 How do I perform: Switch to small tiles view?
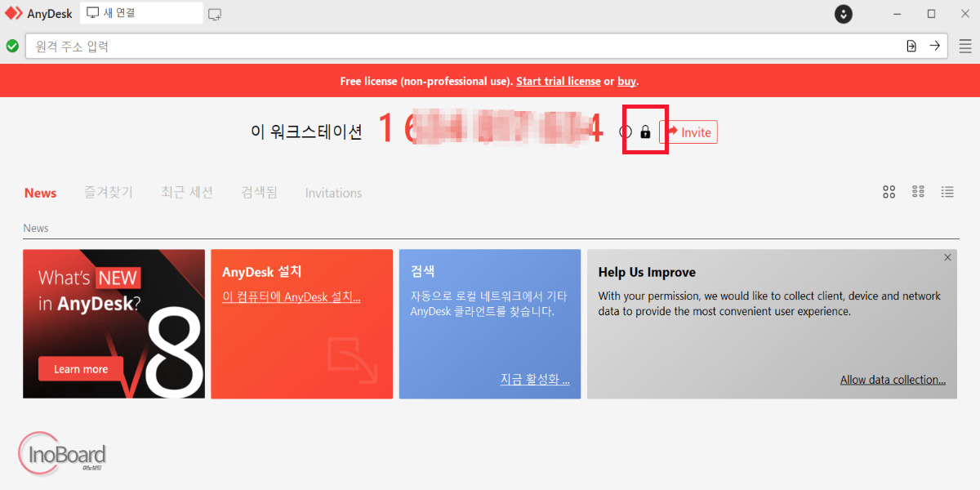point(918,192)
